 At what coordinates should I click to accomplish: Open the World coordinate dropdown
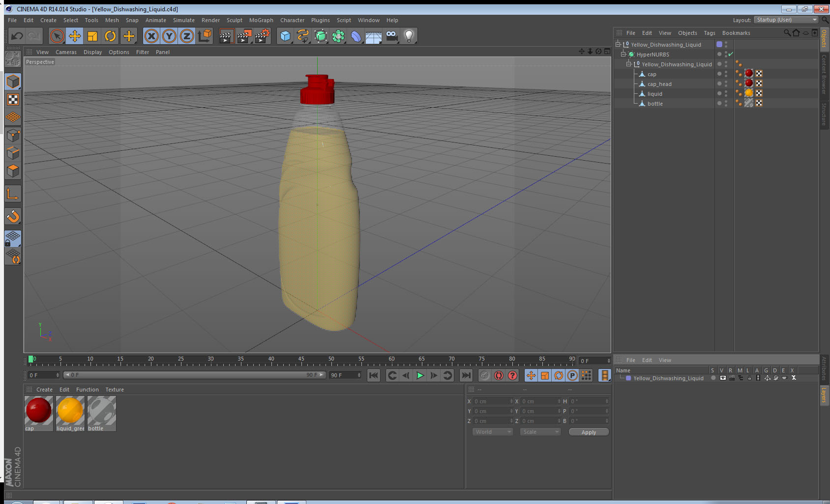493,432
